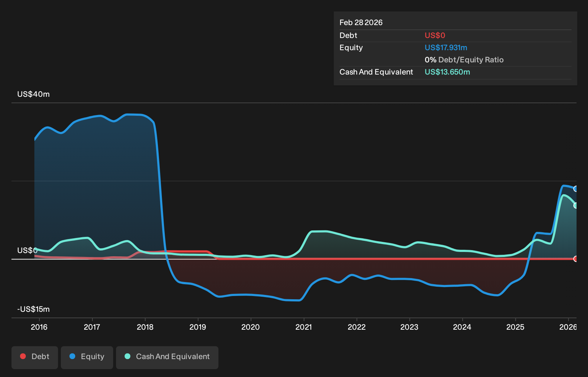Toggle the Cash And Equivalent legend button
The image size is (588, 377).
click(167, 357)
